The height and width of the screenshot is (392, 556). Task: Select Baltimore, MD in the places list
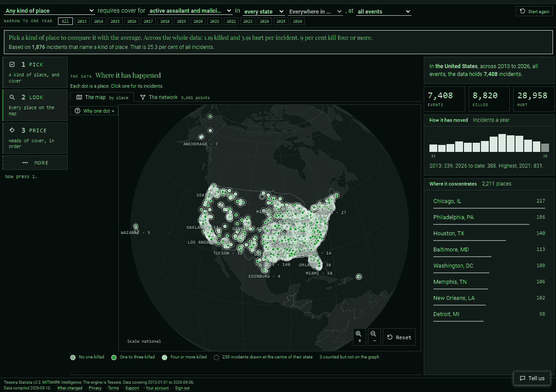pyautogui.click(x=489, y=251)
